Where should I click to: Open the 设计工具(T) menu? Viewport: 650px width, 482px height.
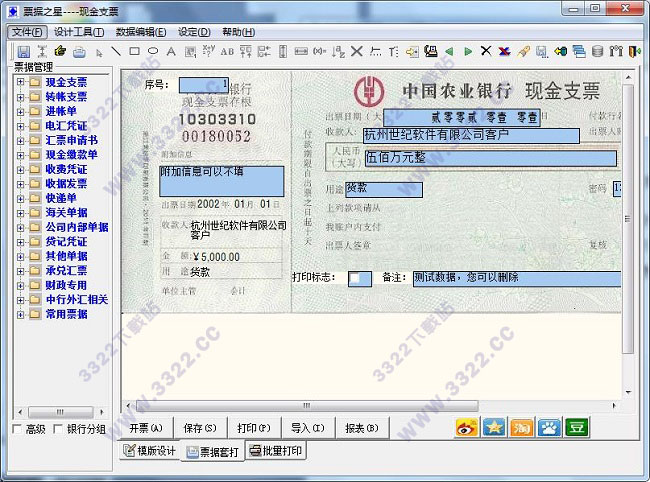(79, 32)
